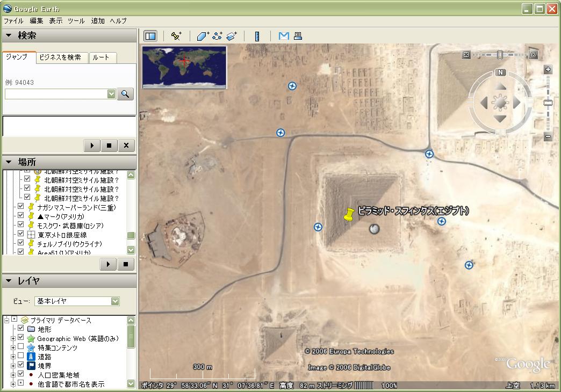Rotate right with compass right arrow

click(x=516, y=103)
